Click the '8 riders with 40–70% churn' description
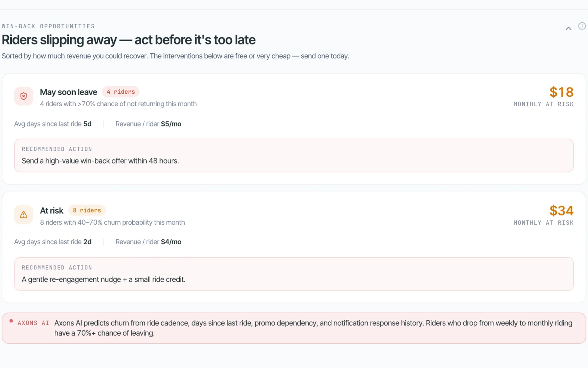Viewport: 588px width, 368px height. tap(112, 222)
